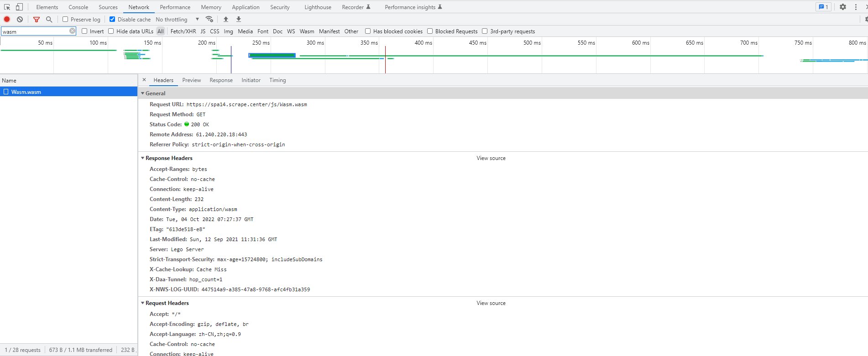This screenshot has height=356, width=868.
Task: Open DevTools settings gear
Action: (x=843, y=7)
